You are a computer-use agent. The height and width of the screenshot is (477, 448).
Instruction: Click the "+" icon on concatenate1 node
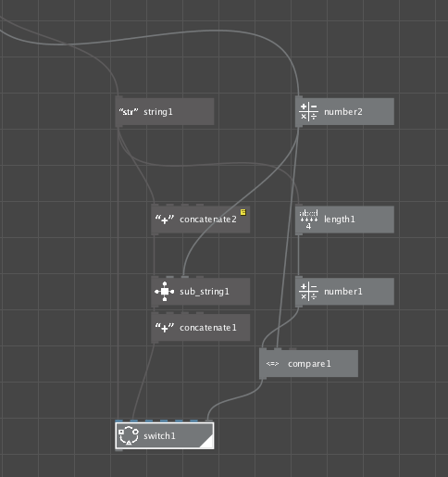pos(165,328)
